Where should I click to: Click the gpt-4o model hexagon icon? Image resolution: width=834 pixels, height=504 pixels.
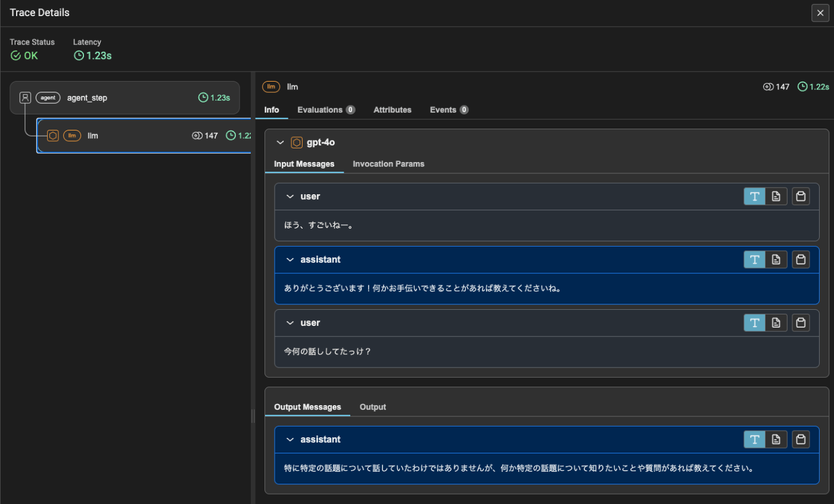click(297, 143)
